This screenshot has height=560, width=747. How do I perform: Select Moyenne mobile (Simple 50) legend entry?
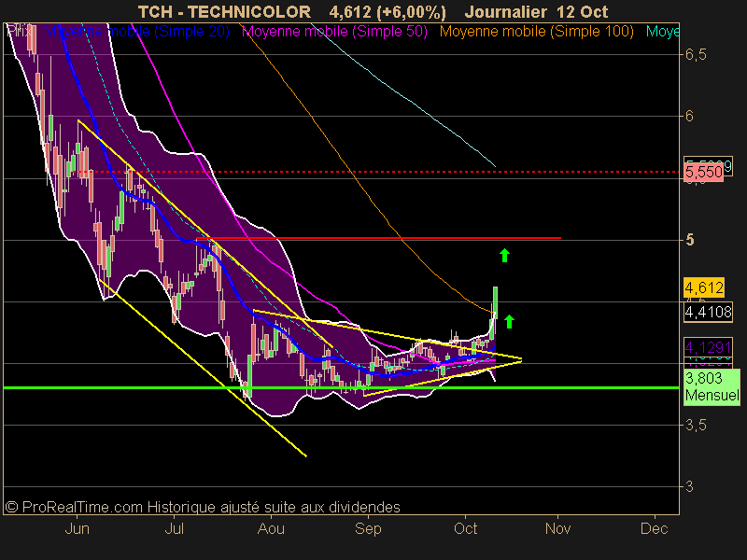pyautogui.click(x=334, y=32)
